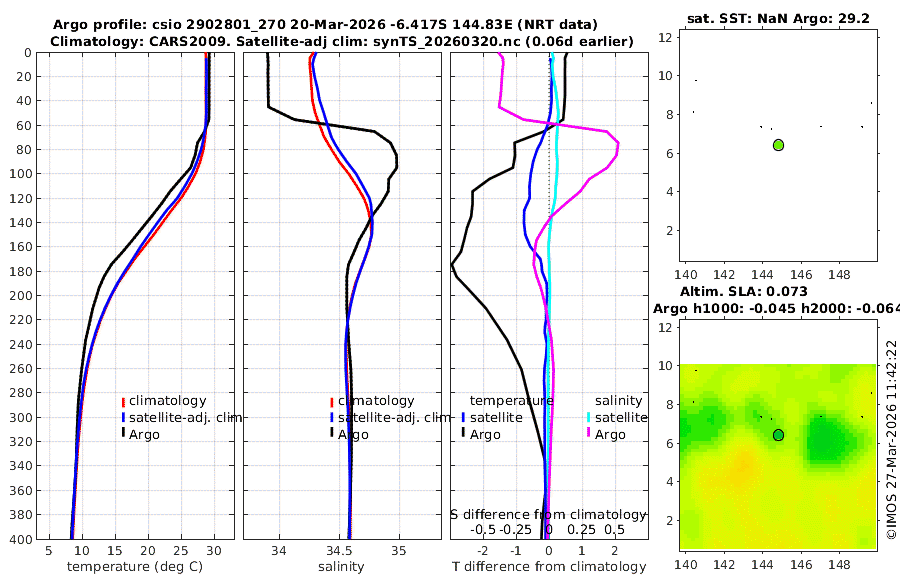Click T difference tick label 2
The width and height of the screenshot is (900, 580).
click(x=615, y=551)
